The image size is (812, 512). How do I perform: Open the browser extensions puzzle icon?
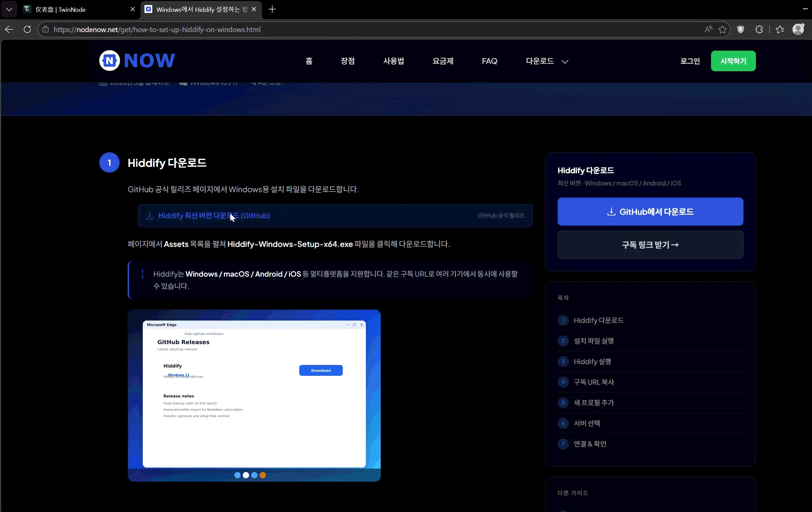pyautogui.click(x=759, y=29)
